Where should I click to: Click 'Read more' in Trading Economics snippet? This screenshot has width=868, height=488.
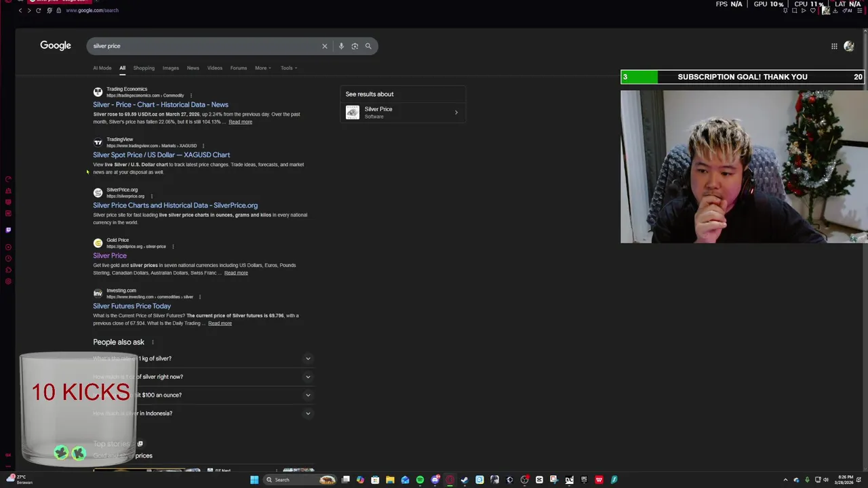tap(240, 122)
